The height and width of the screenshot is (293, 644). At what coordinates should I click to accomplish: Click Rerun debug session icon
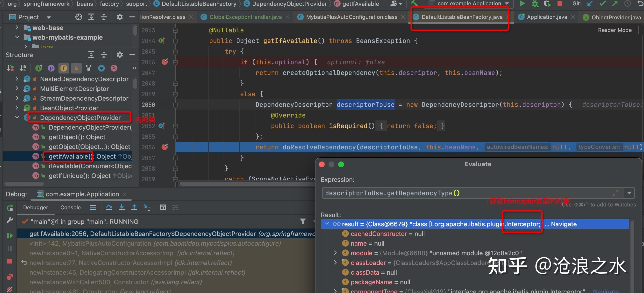(10, 207)
